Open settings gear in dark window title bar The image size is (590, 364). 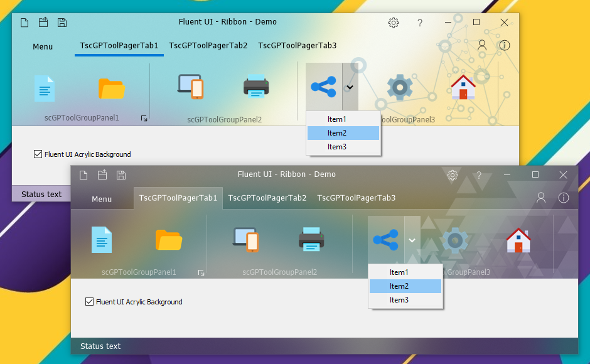[x=453, y=175]
